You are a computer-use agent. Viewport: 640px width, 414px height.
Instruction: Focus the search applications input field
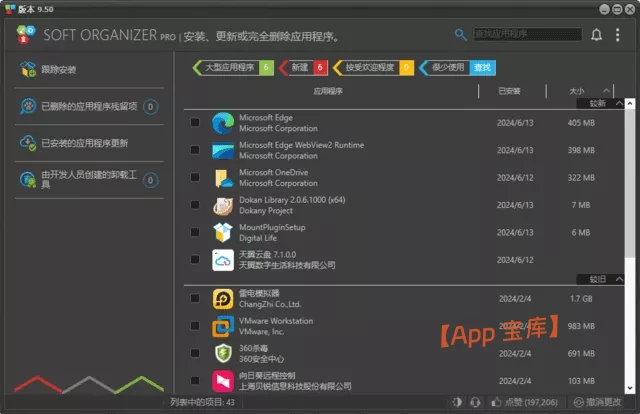point(527,34)
